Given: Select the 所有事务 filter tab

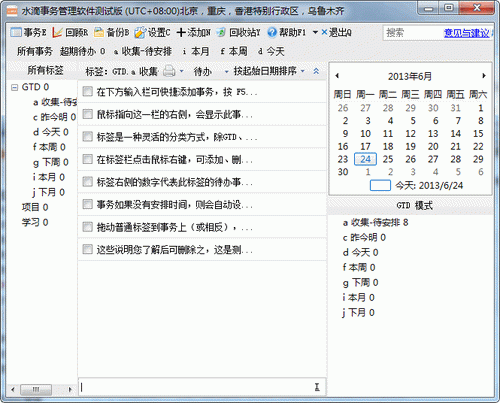Looking at the screenshot, I should coord(35,51).
